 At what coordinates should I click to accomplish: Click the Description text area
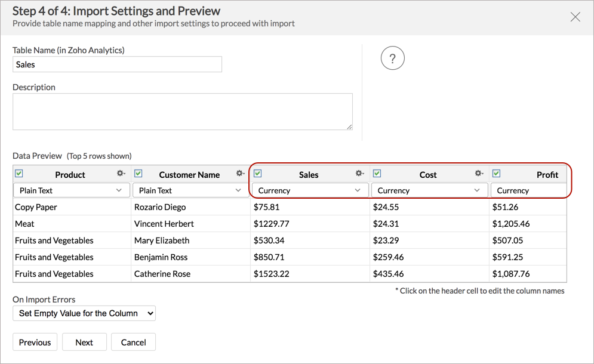(x=182, y=111)
